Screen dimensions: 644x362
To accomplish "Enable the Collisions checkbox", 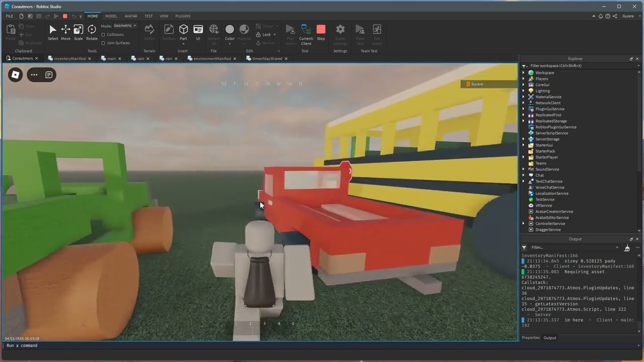I will (103, 35).
